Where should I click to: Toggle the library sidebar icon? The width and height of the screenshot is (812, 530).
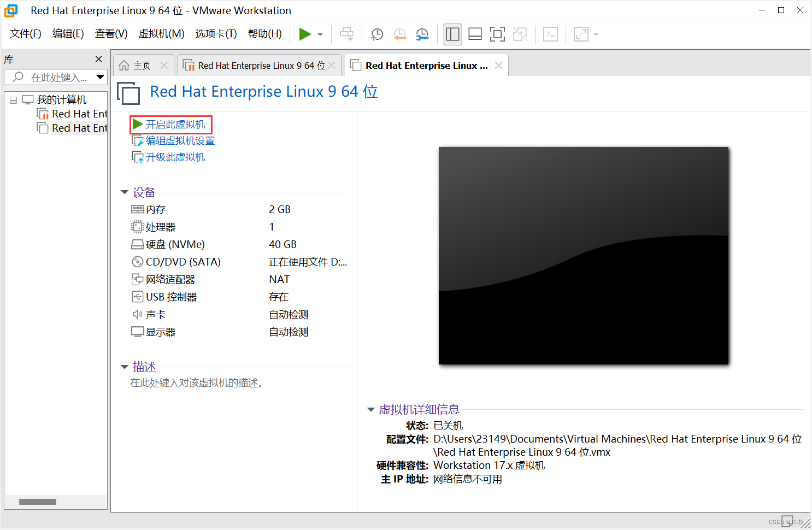coord(452,34)
